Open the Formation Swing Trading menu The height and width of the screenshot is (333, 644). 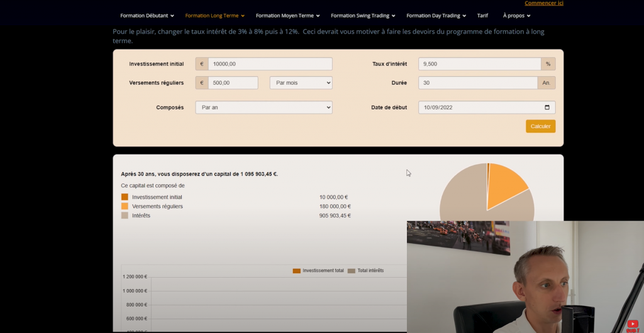pos(364,16)
